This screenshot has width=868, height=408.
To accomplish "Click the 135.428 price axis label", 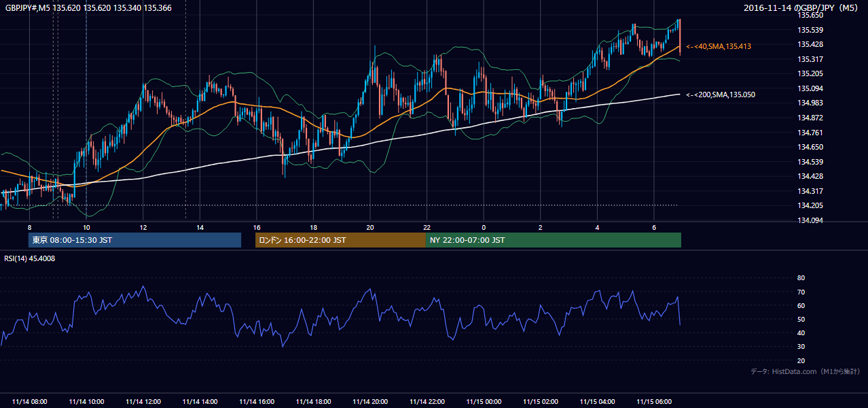I will click(x=810, y=44).
